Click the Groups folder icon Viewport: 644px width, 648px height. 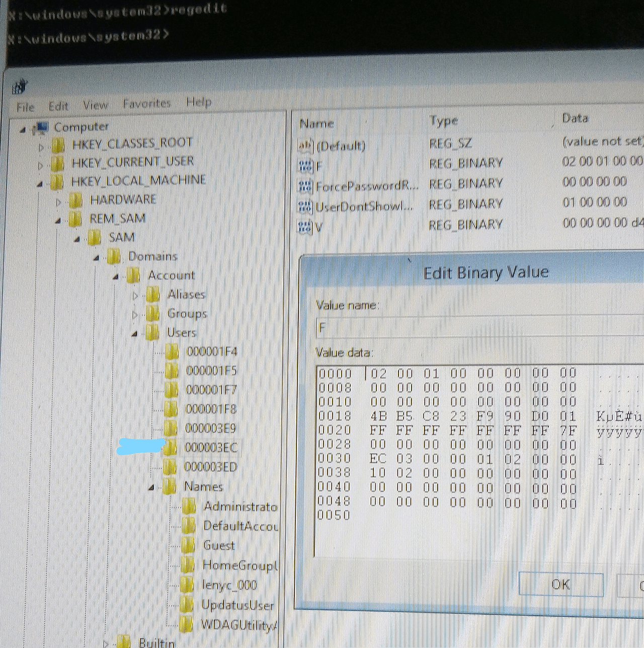point(152,314)
